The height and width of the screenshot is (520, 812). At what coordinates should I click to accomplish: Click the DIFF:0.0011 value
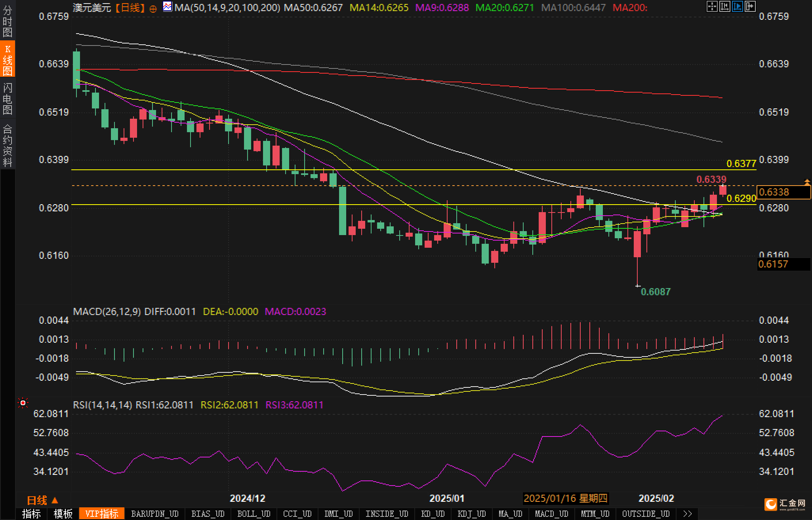(170, 311)
